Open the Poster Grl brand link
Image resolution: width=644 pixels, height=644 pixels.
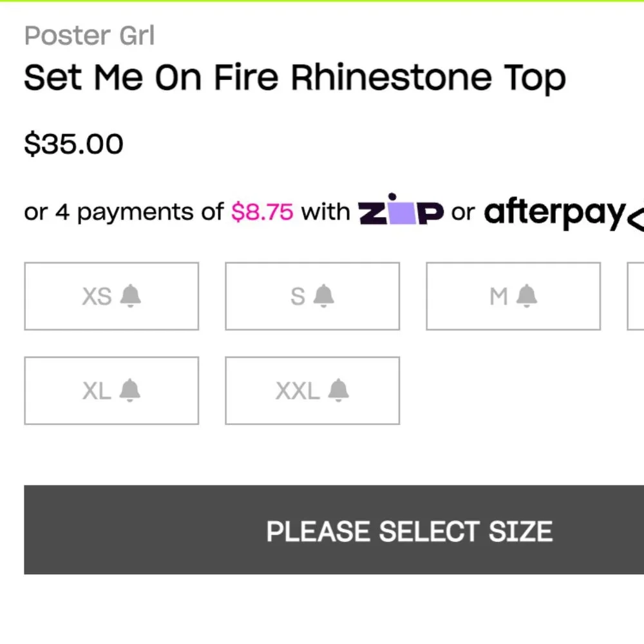90,36
